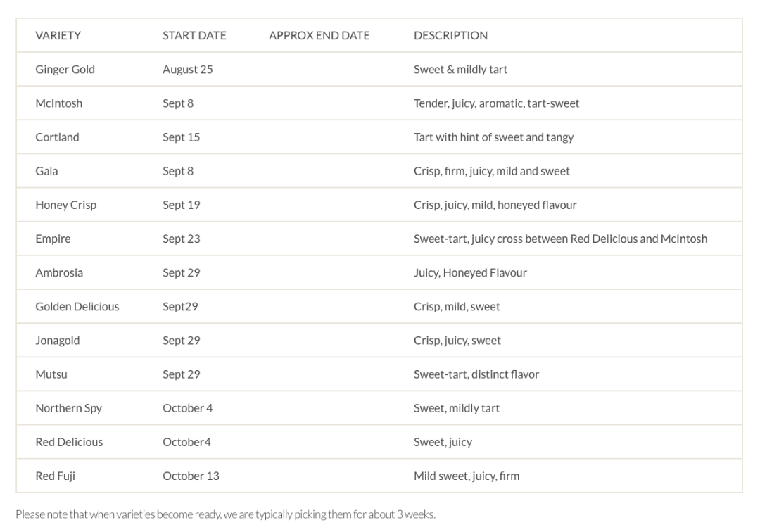Select the Red Fuji variety name
This screenshot has height=532, width=760.
[56, 476]
